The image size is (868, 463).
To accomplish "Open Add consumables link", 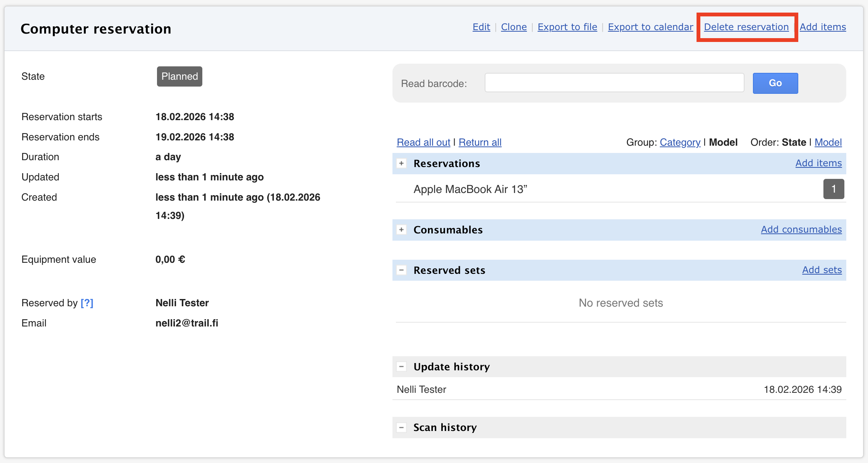I will tap(801, 230).
